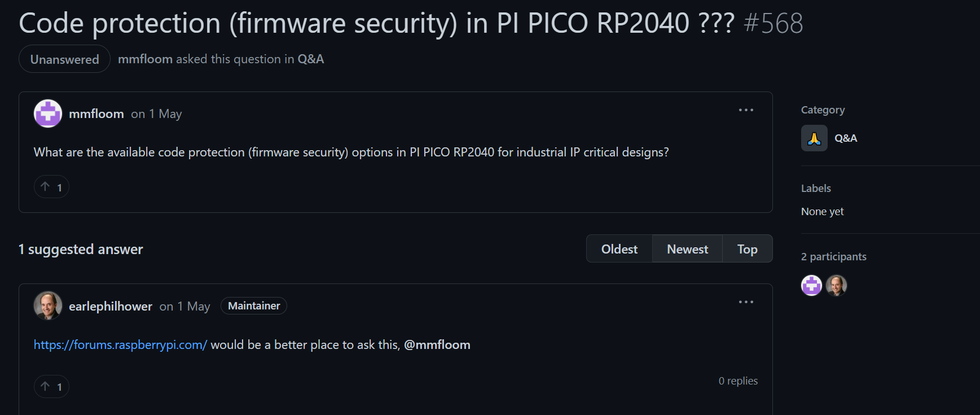980x415 pixels.
Task: Sort answers by Top
Action: 748,249
